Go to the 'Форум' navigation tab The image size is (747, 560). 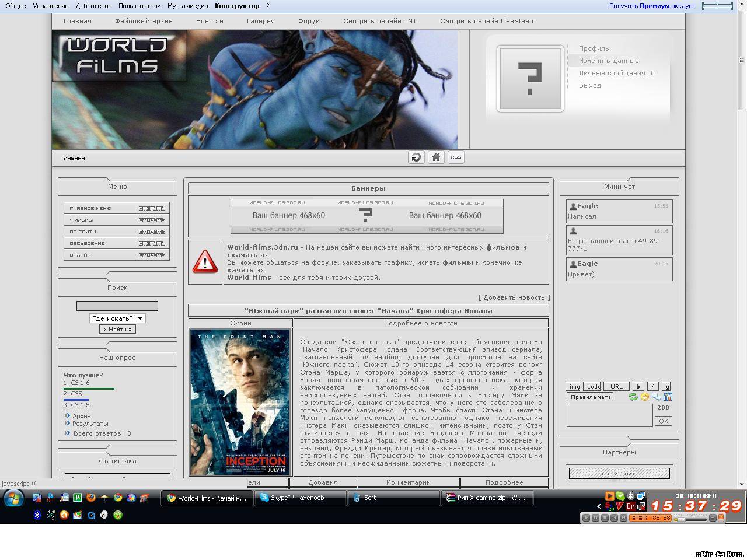[x=309, y=21]
